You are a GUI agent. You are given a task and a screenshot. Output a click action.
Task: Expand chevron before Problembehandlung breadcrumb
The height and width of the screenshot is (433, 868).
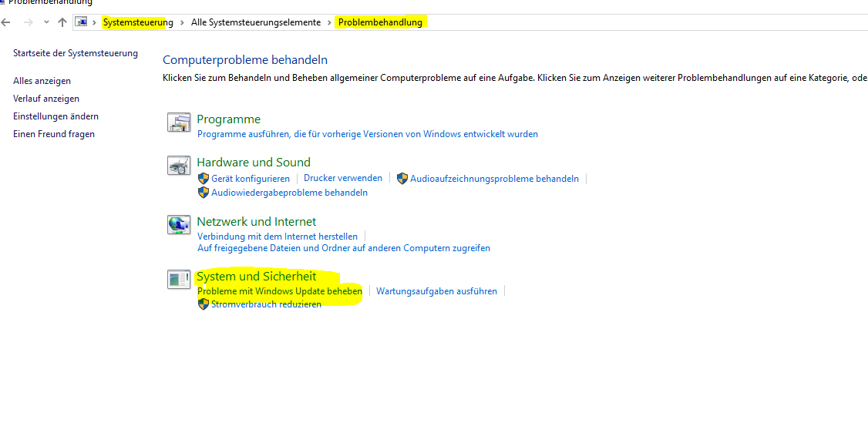(330, 22)
